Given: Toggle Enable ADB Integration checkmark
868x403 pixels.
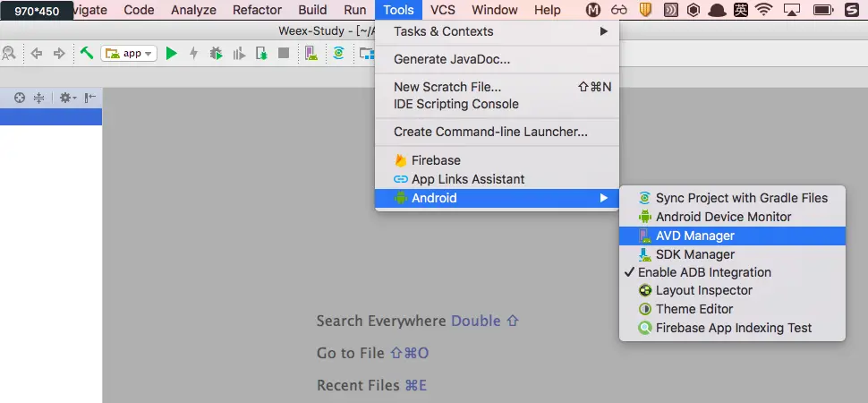Looking at the screenshot, I should pos(732,272).
